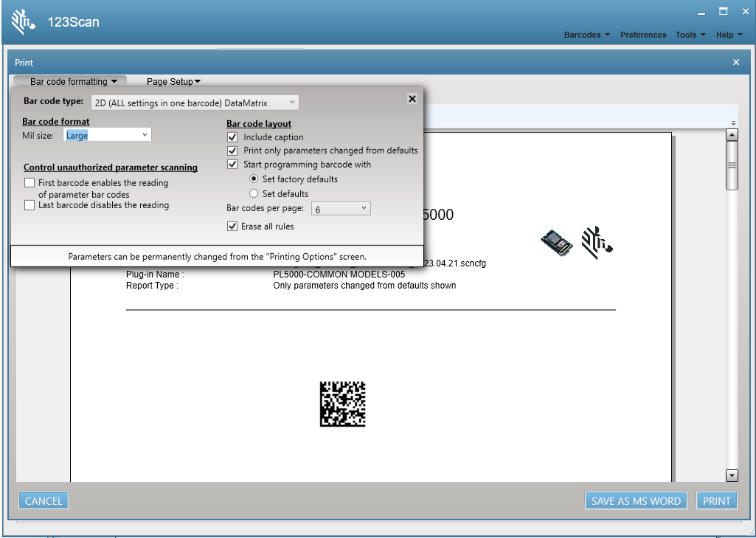Click the Plug-in Name label in preview
The width and height of the screenshot is (756, 538).
[155, 275]
